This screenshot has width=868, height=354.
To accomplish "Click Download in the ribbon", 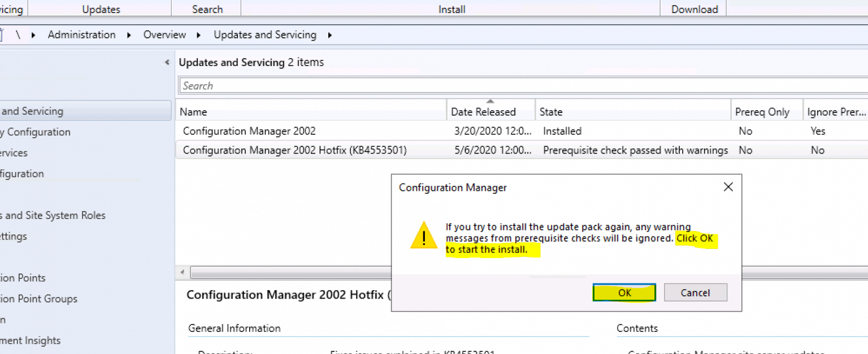I will point(694,9).
